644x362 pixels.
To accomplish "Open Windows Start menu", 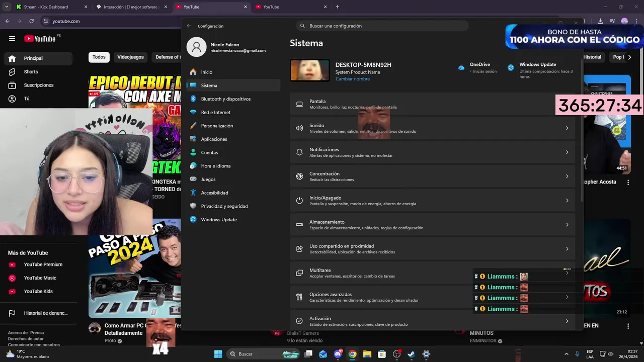I will [218, 354].
